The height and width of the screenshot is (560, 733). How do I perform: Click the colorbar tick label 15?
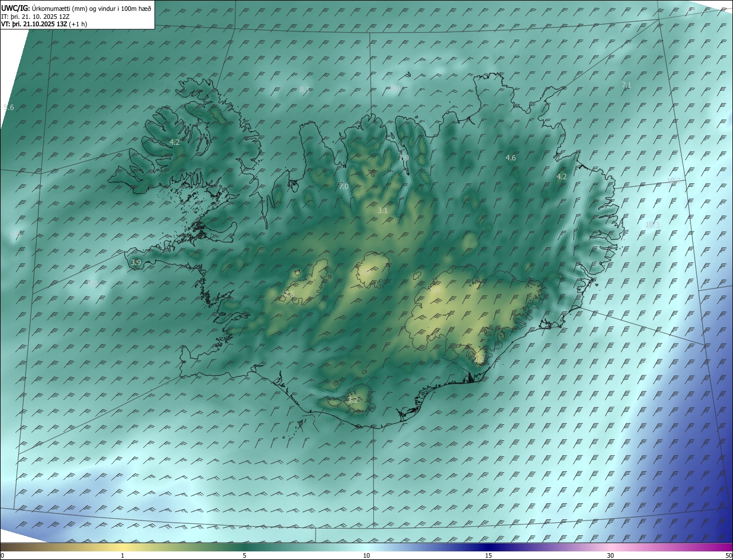(488, 555)
